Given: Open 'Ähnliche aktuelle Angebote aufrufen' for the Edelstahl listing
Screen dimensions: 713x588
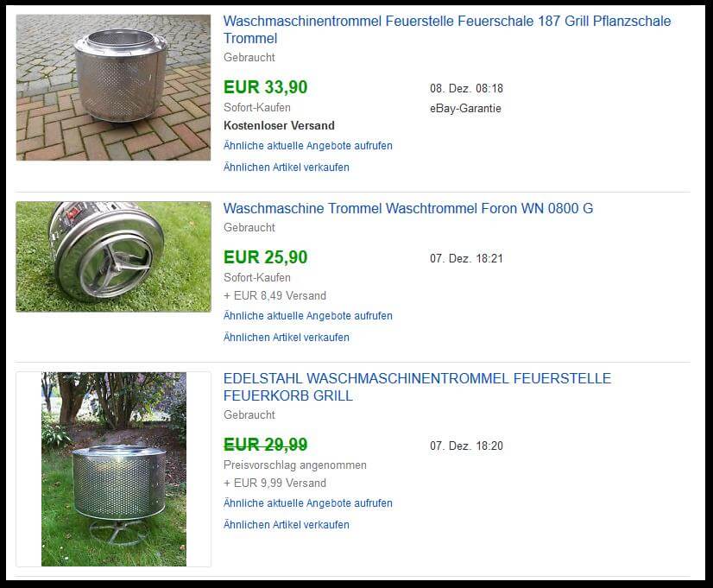Looking at the screenshot, I should [308, 503].
